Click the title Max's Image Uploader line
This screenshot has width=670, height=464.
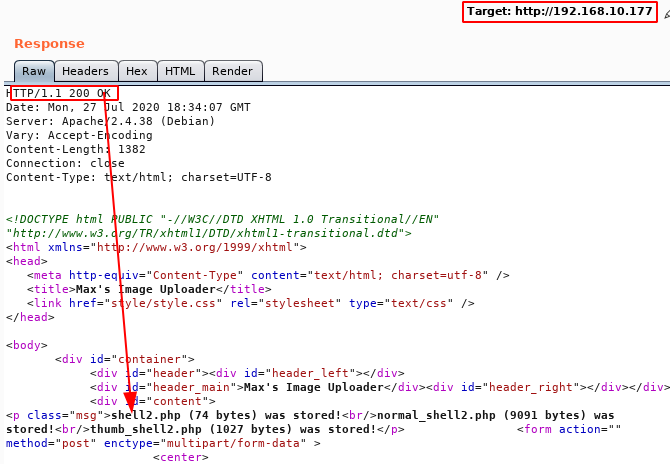[149, 289]
